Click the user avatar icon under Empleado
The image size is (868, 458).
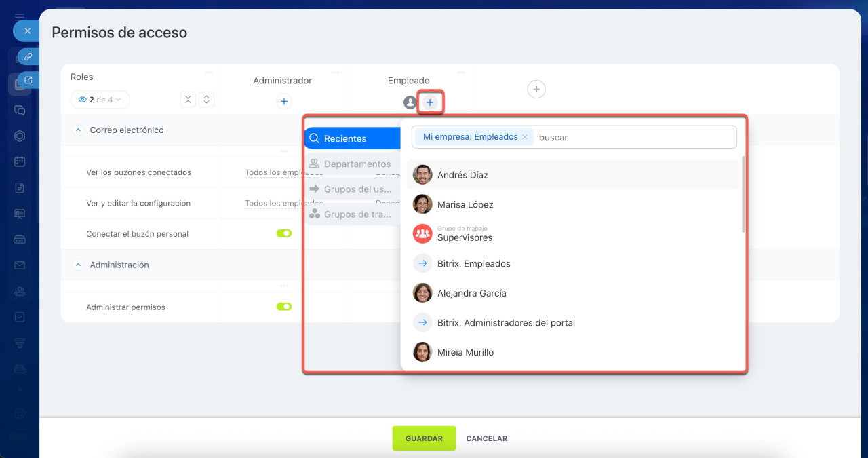pos(410,102)
